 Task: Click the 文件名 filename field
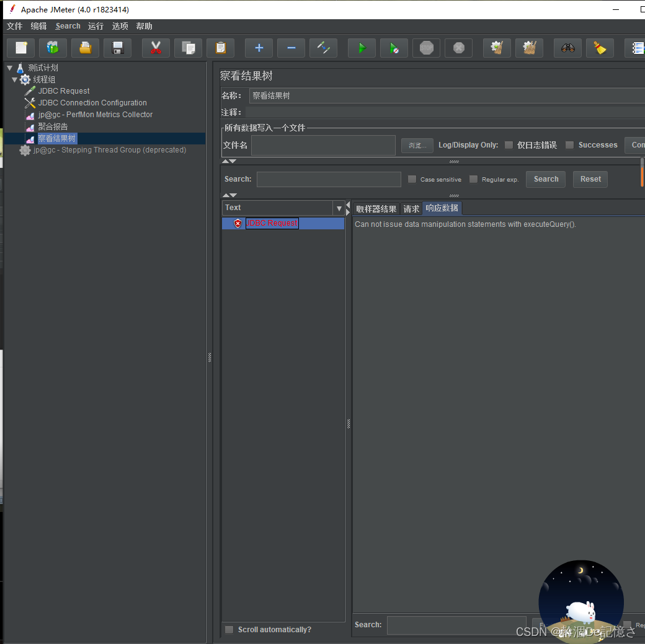click(323, 146)
